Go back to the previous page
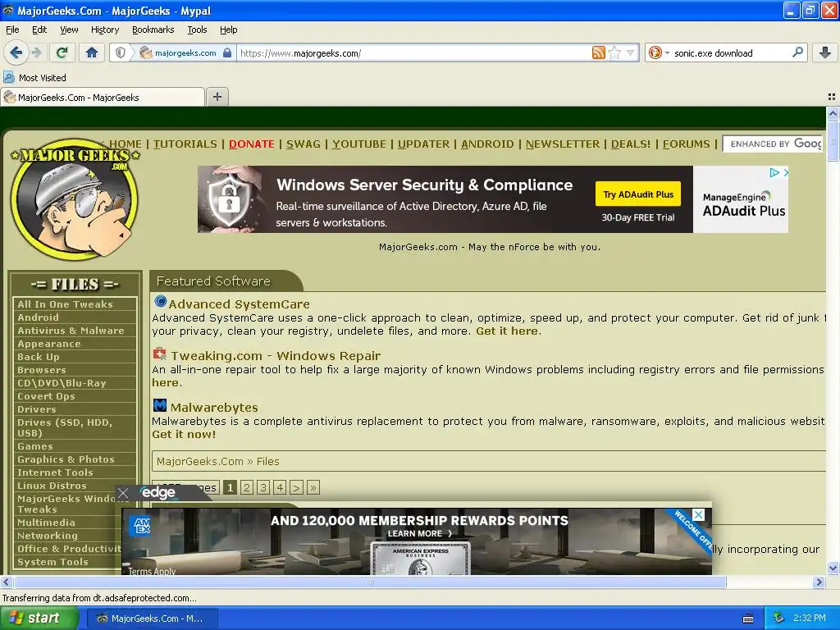The height and width of the screenshot is (630, 840). [16, 52]
